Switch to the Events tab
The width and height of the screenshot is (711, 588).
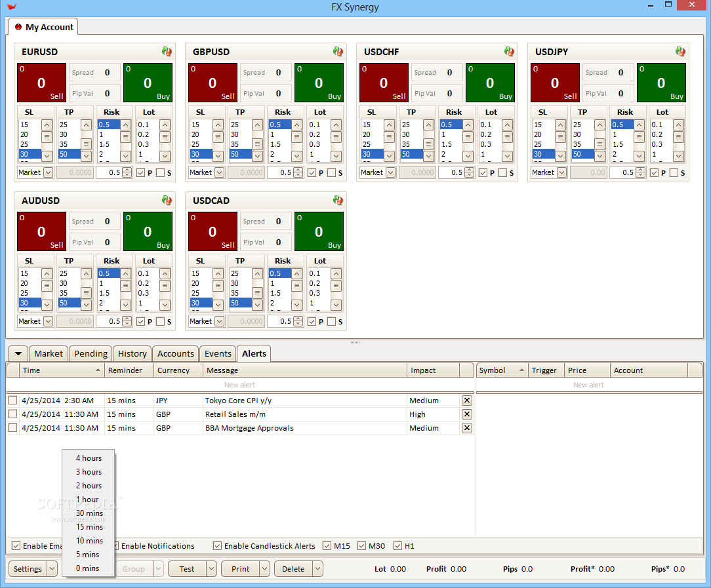click(218, 354)
